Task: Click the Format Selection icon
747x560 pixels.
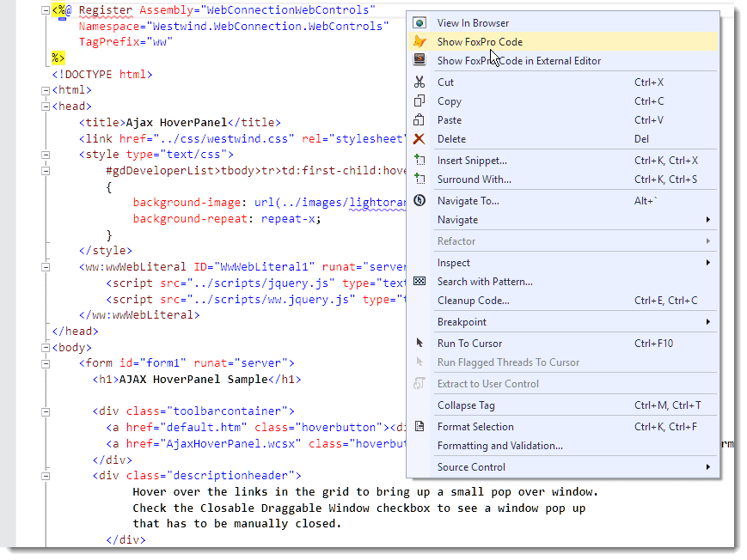Action: 419,427
